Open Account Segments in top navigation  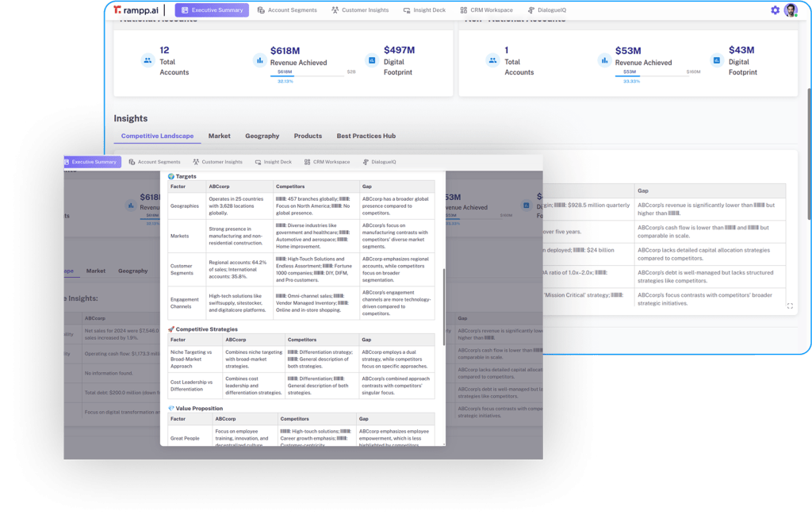coord(287,10)
